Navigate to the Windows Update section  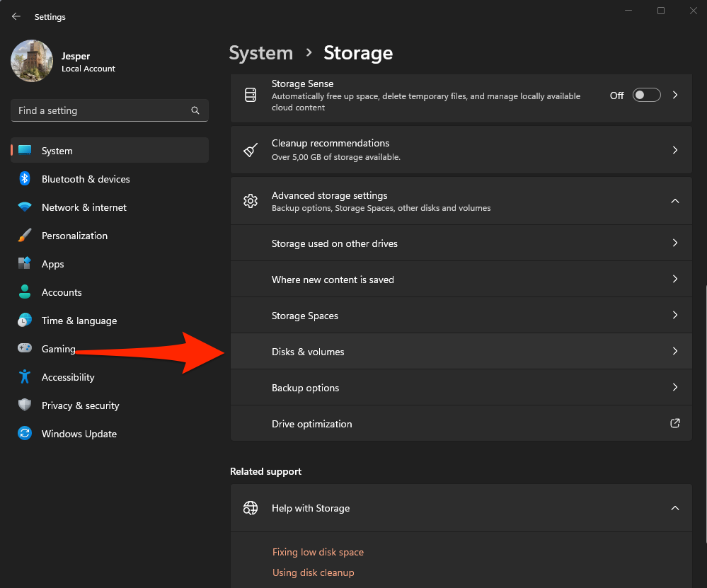[x=79, y=434]
